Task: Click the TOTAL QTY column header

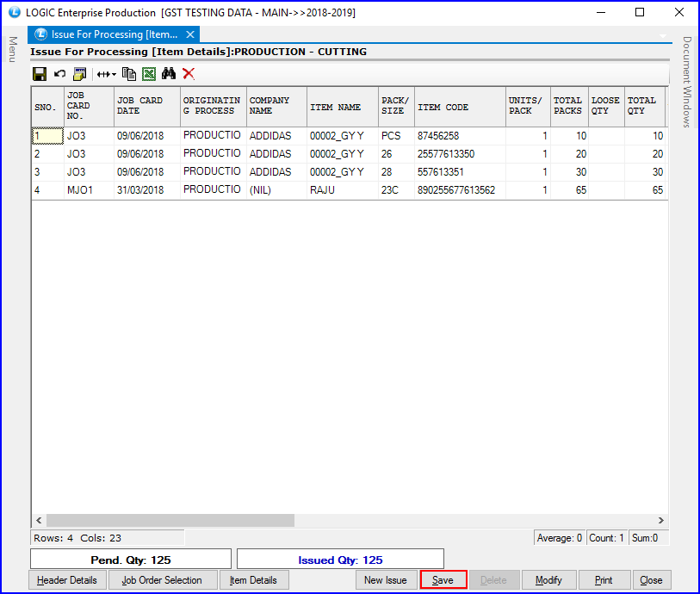Action: (x=645, y=107)
